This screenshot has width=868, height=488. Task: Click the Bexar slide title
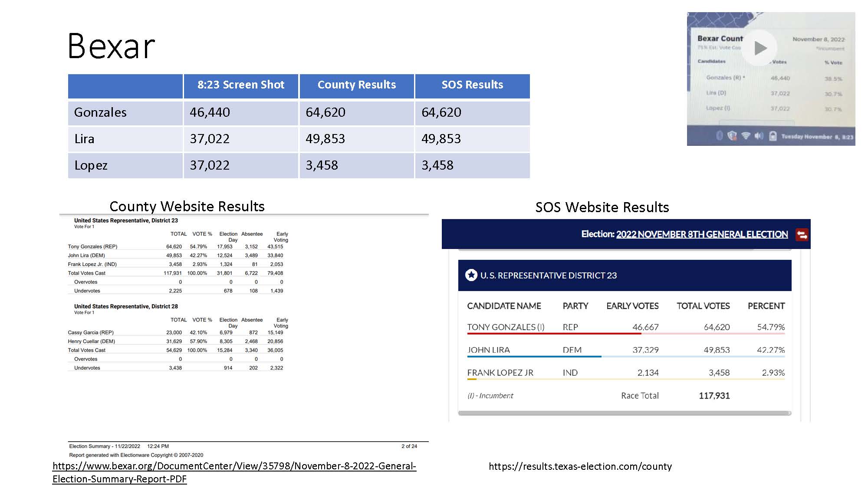click(112, 46)
